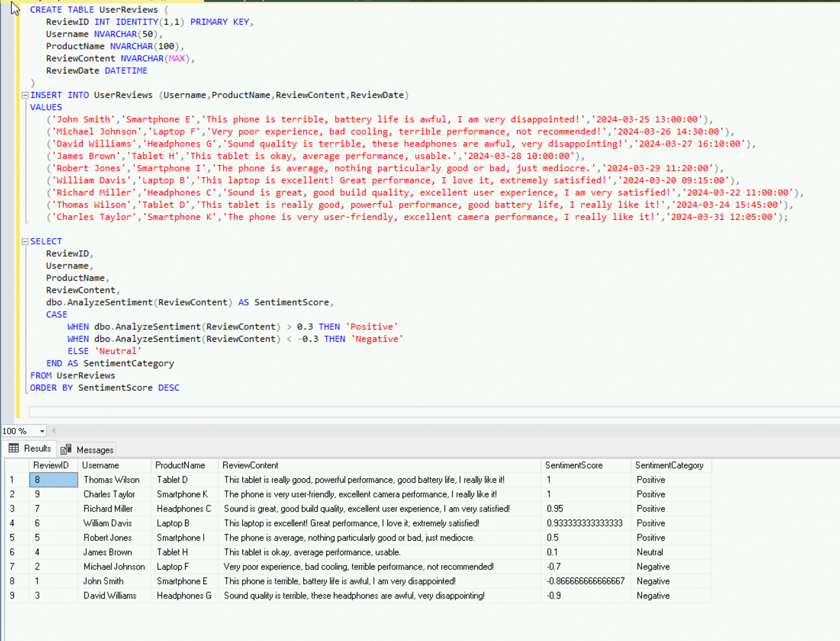The height and width of the screenshot is (641, 840).
Task: Click the Thomas Wilson username cell
Action: pyautogui.click(x=111, y=480)
